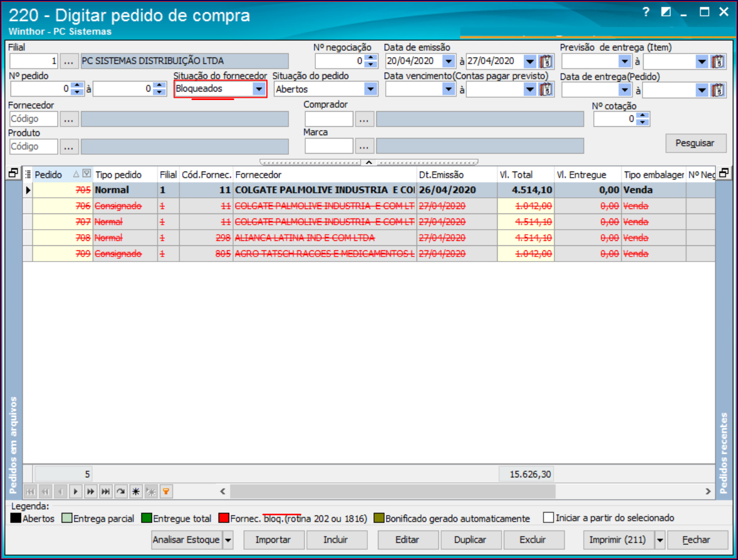Click the dark green Entregue total swatch
Image resolution: width=738 pixels, height=560 pixels.
(147, 518)
